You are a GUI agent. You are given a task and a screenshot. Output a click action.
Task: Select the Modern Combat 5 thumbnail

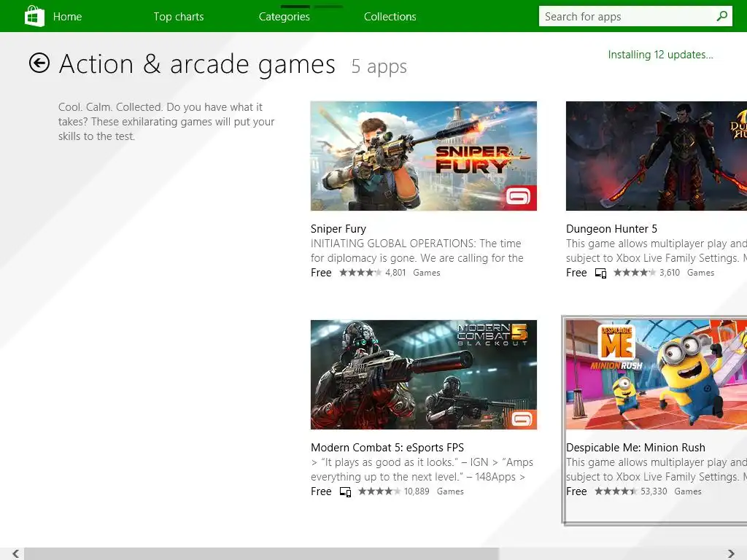(x=424, y=375)
